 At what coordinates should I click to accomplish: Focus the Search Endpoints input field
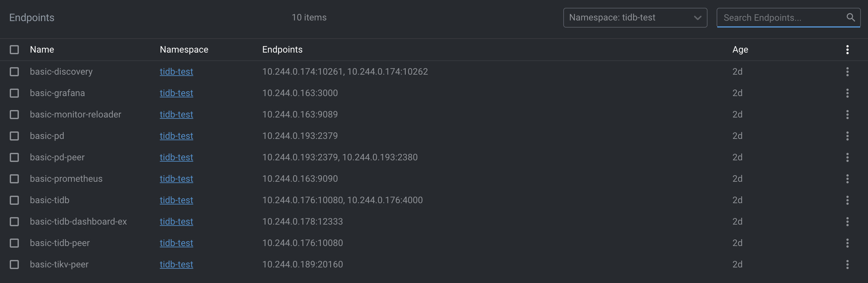click(x=782, y=18)
